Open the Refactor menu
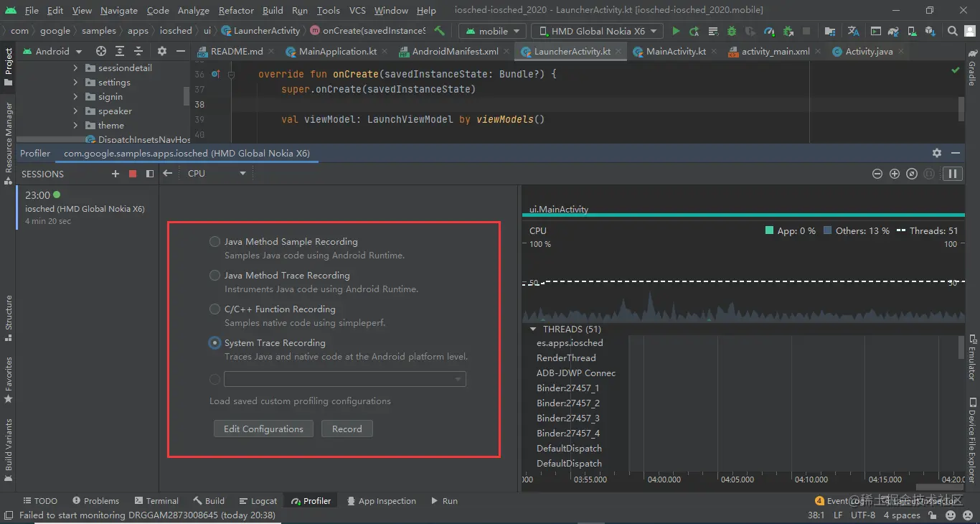The height and width of the screenshot is (524, 980). pyautogui.click(x=236, y=10)
